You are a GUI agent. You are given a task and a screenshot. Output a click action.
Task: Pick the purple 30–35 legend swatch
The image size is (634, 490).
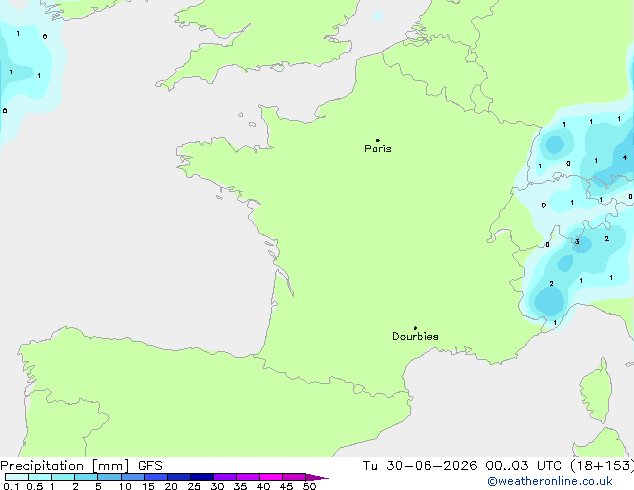click(225, 477)
